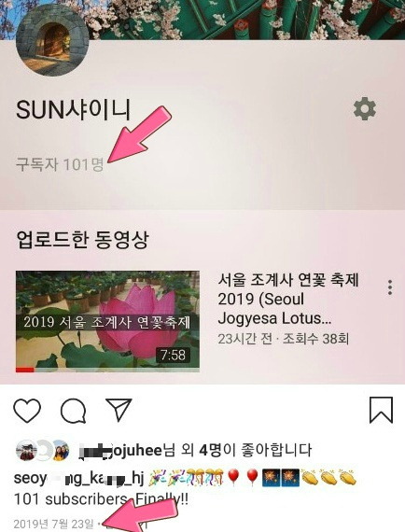Click the SUN샤이니 channel name
Image resolution: width=405 pixels, height=532 pixels.
[74, 109]
